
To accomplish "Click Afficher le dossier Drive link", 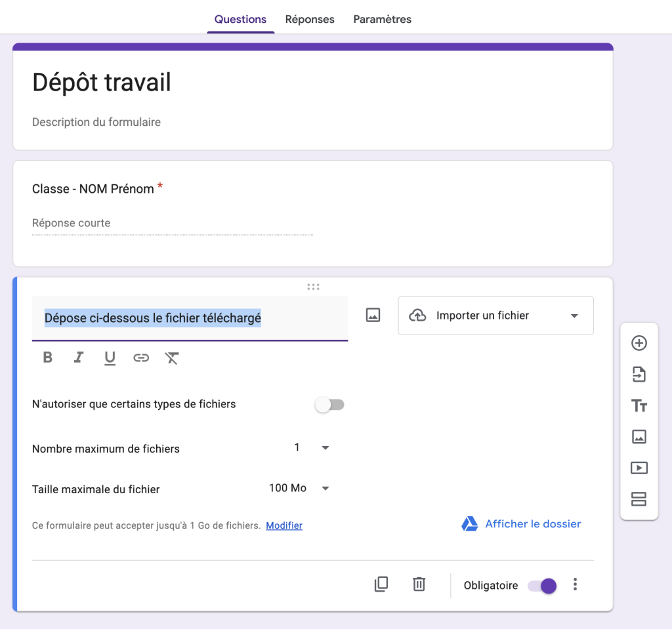I will coord(522,524).
